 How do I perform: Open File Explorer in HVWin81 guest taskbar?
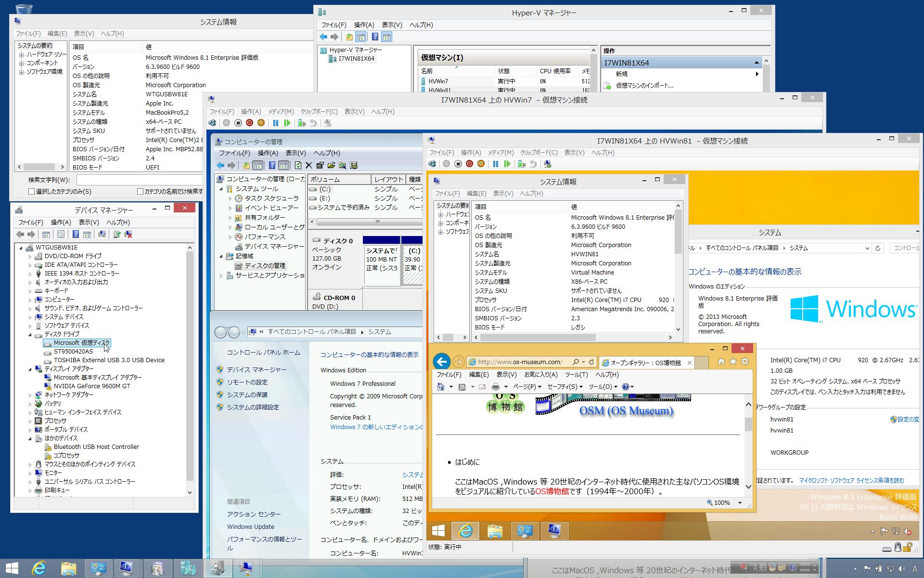(x=495, y=531)
